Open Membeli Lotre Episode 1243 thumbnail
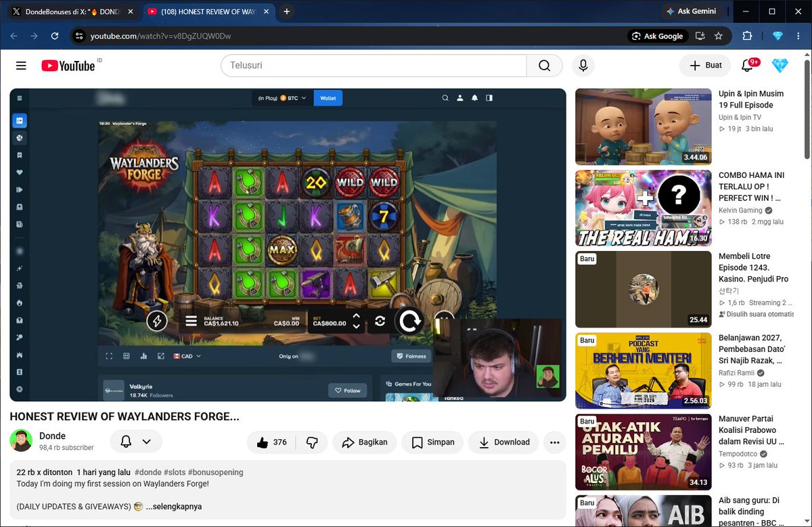This screenshot has height=527, width=812. tap(644, 290)
